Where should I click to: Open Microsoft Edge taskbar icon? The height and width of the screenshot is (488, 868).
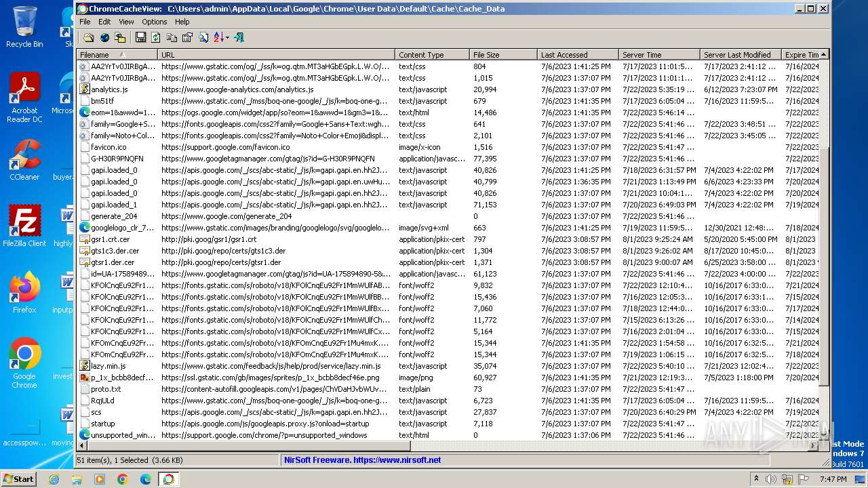click(x=146, y=479)
